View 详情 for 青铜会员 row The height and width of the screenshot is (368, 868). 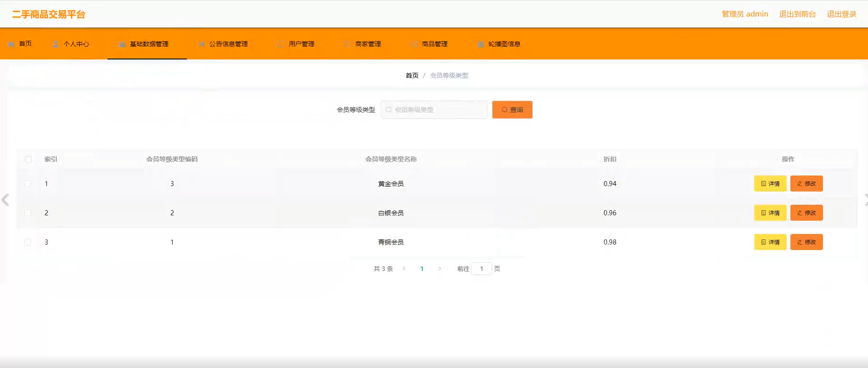coord(770,242)
